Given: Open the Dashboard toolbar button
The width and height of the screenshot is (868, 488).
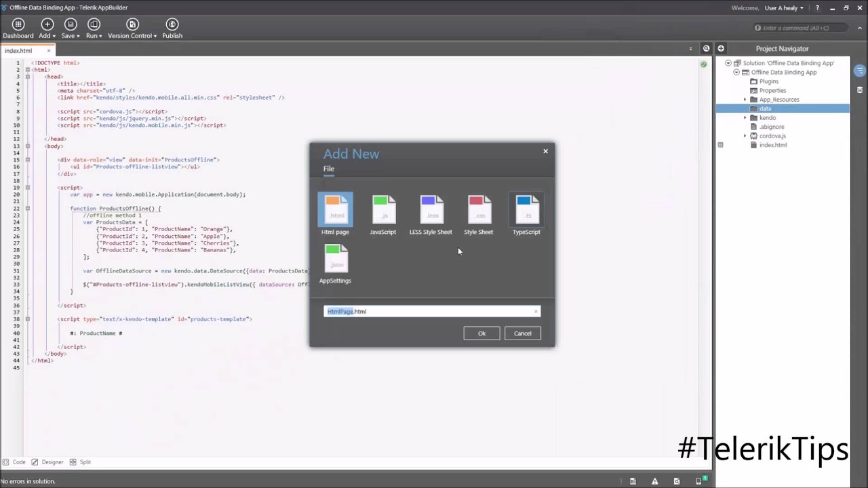Looking at the screenshot, I should pyautogui.click(x=18, y=28).
